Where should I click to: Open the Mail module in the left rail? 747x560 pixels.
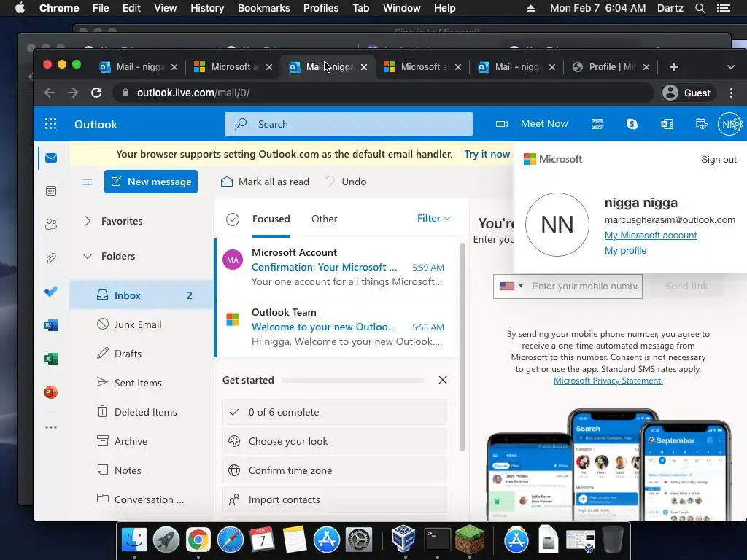(x=51, y=157)
